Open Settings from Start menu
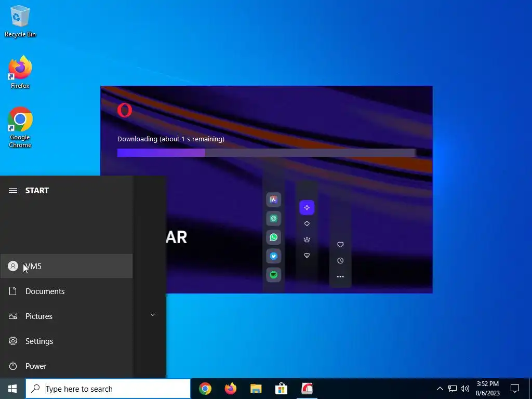Viewport: 532px width, 399px height. click(66, 341)
